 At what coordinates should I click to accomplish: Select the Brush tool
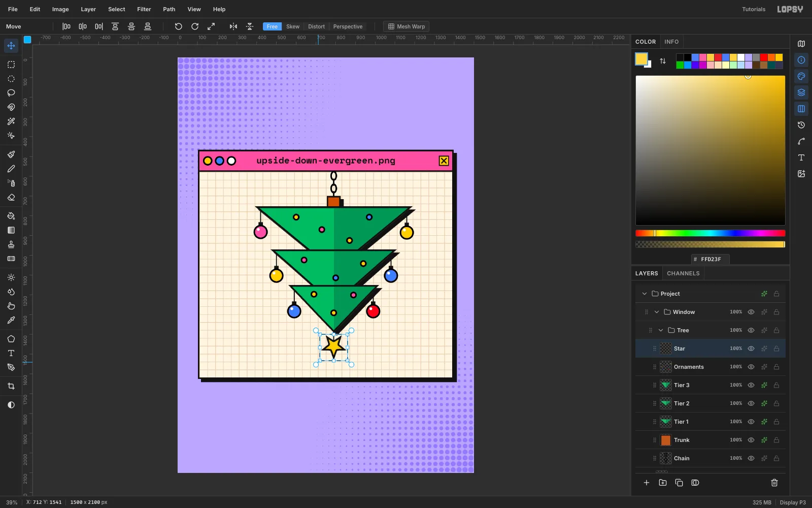click(x=11, y=154)
